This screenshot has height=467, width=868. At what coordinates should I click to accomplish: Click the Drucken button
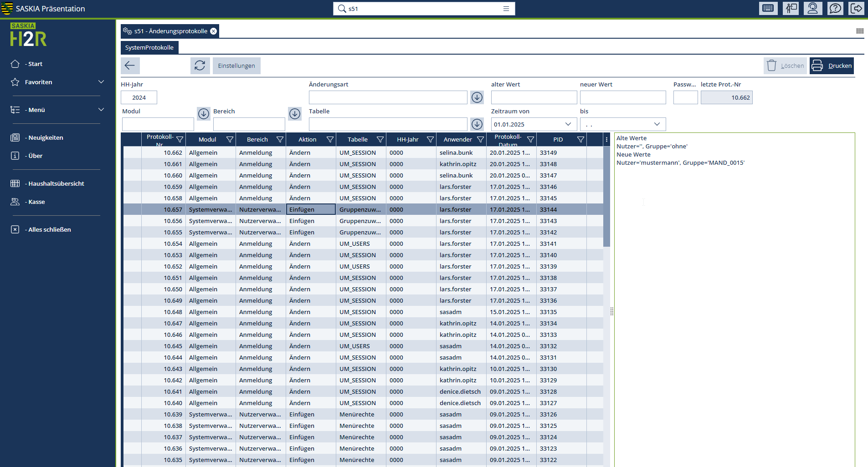[x=832, y=66]
